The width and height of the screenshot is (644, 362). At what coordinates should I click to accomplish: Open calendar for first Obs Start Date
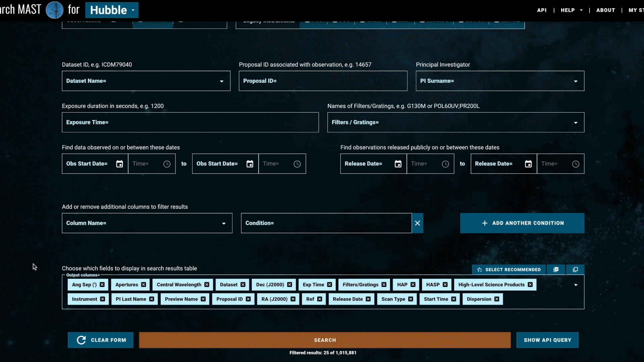[119, 164]
